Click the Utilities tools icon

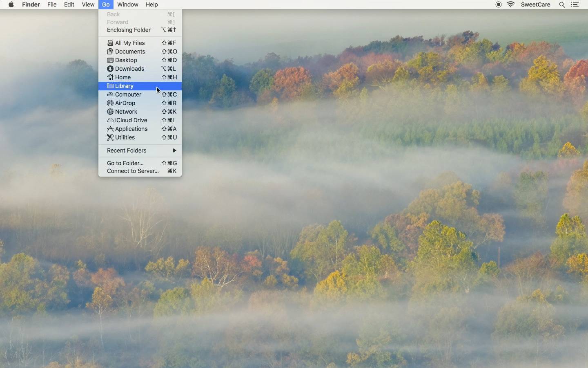pos(110,137)
